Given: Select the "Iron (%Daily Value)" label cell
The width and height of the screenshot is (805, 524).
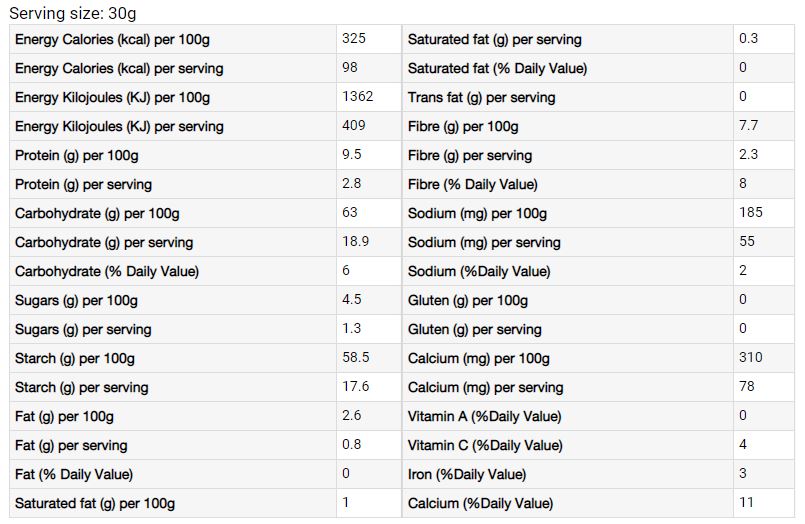Looking at the screenshot, I should click(467, 475).
